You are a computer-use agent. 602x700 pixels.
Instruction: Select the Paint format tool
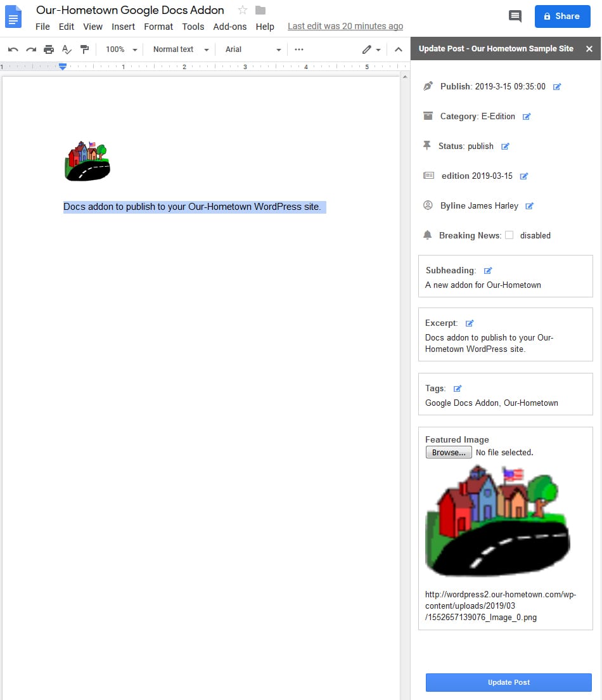pos(84,49)
